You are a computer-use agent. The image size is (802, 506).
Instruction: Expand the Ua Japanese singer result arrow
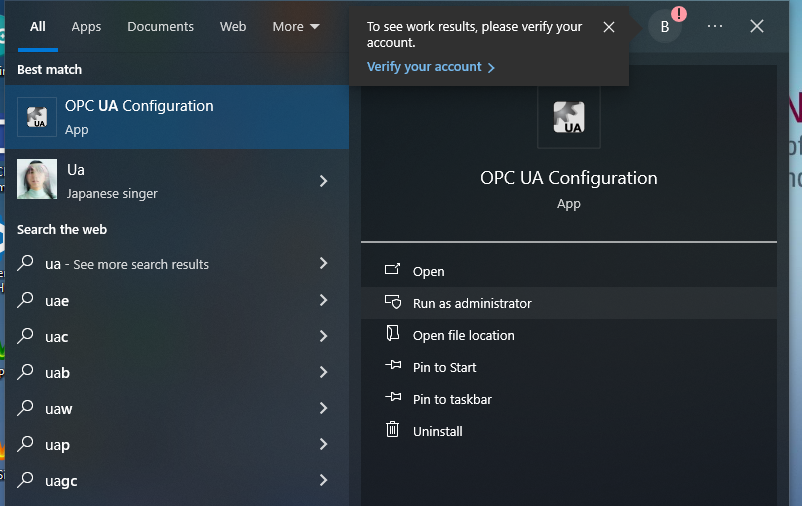tap(323, 181)
